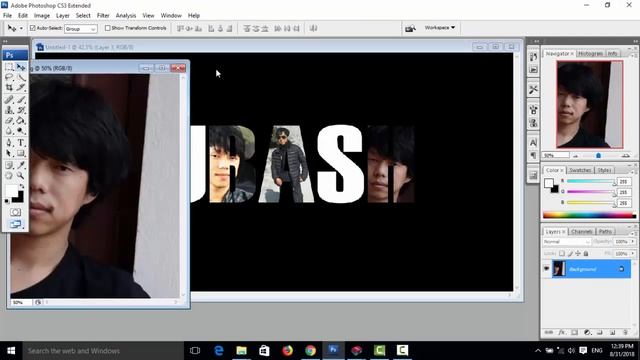Toggle Lock transparent pixels in Layers panel

pyautogui.click(x=562, y=253)
